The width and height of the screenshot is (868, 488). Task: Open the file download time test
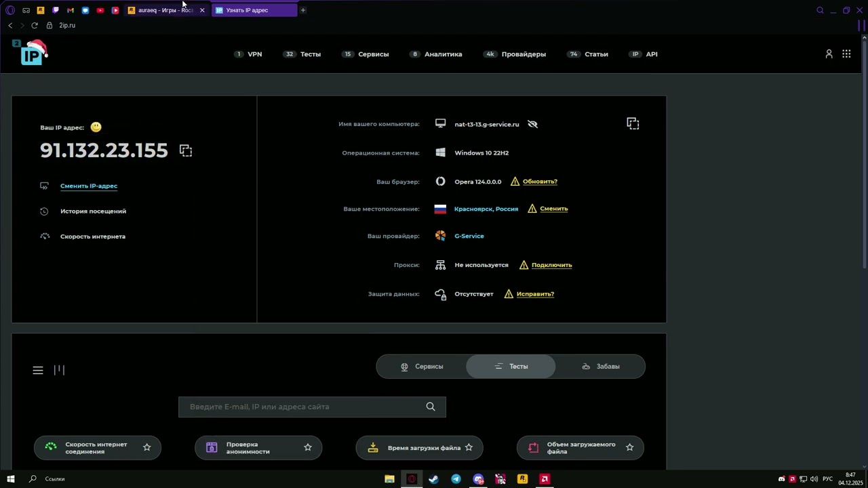[x=419, y=447]
